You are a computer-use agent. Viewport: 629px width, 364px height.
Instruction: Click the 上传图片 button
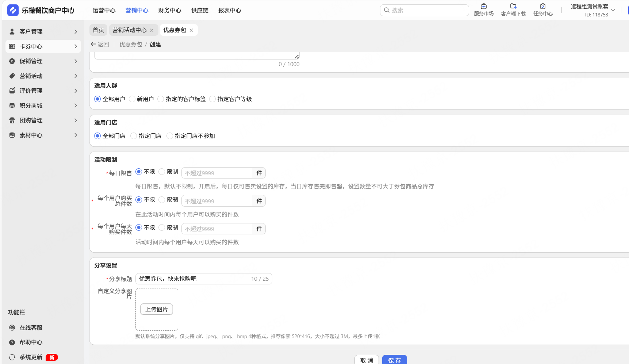(157, 309)
